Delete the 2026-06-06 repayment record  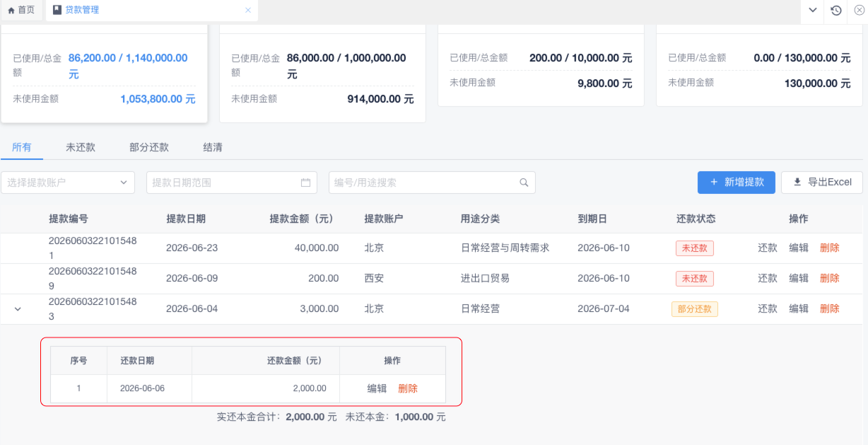[408, 388]
